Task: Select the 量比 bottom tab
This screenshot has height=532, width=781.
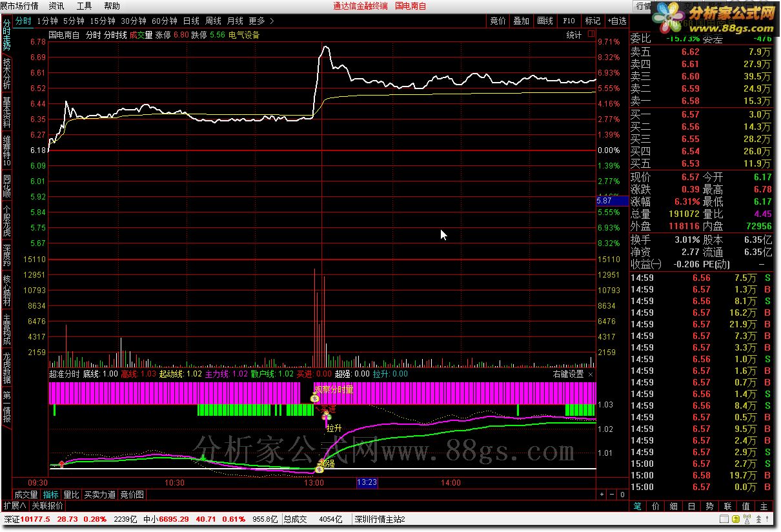Action: (71, 495)
